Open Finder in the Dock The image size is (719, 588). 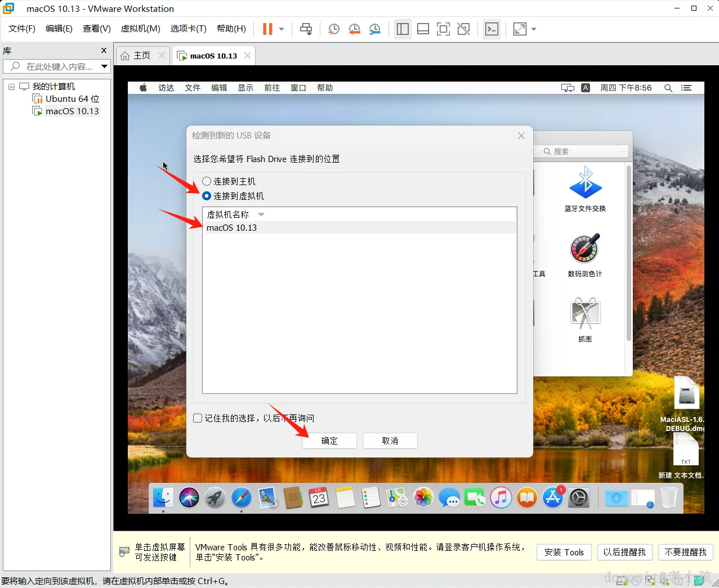point(163,497)
